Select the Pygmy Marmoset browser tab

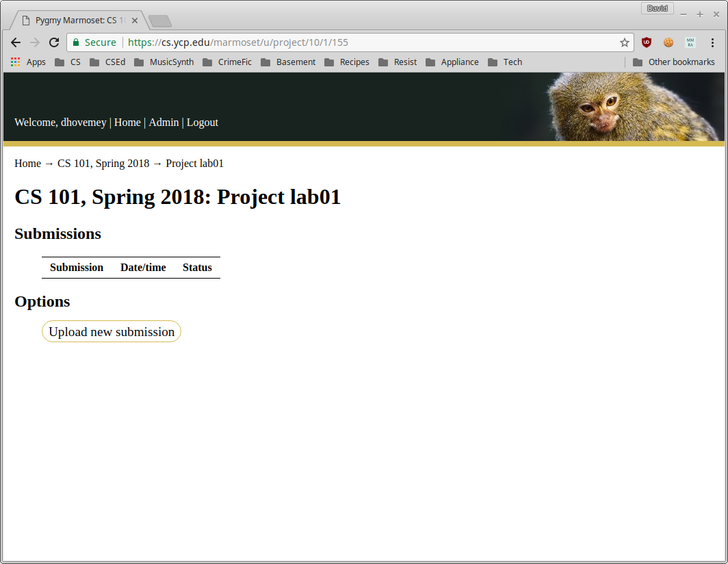tap(77, 21)
